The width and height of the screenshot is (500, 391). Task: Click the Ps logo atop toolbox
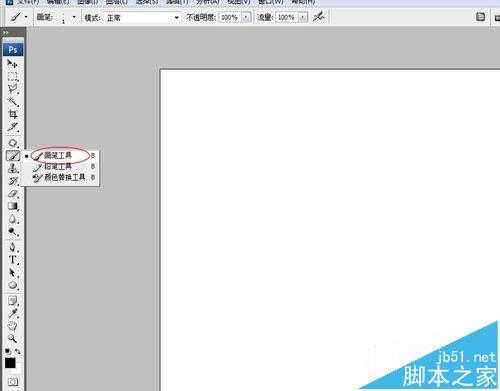[13, 50]
